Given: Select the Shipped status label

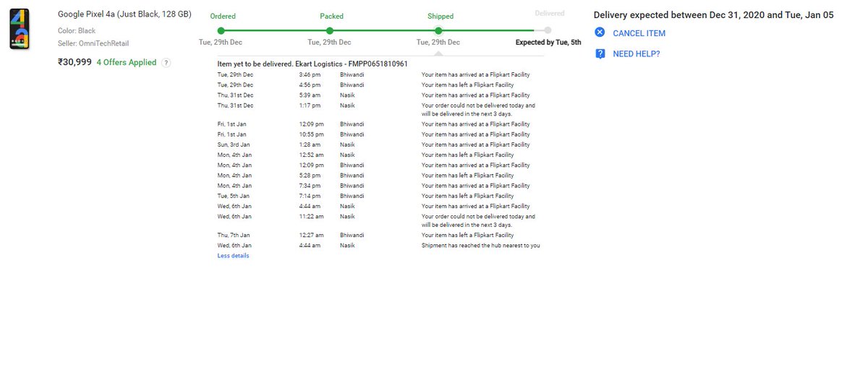Looking at the screenshot, I should click(441, 16).
